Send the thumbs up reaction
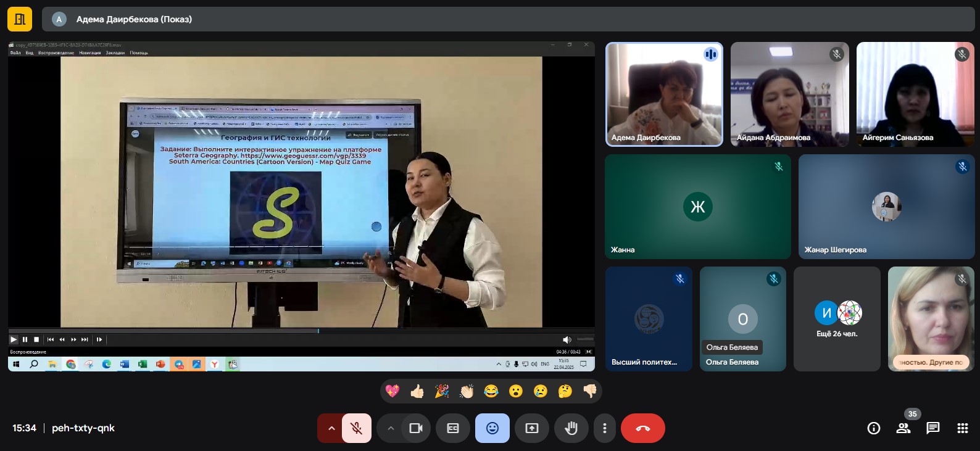Screen dimensions: 980x451 point(417,391)
